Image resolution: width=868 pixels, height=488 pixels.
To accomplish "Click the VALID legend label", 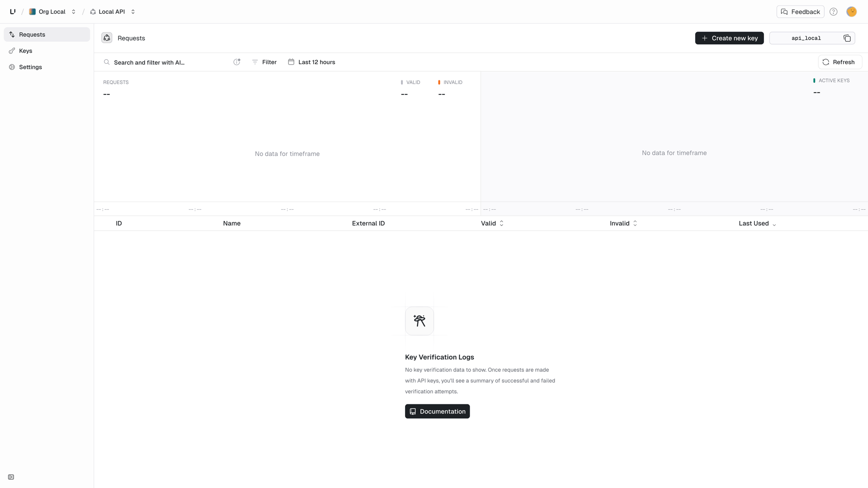I will coord(413,82).
